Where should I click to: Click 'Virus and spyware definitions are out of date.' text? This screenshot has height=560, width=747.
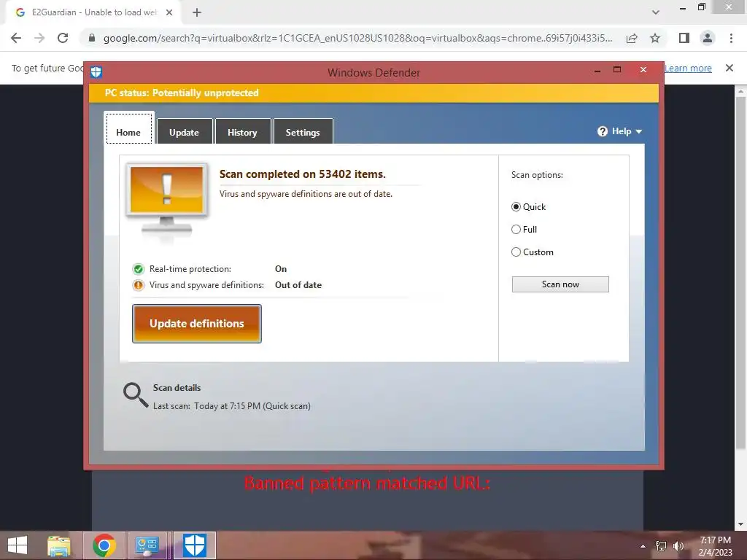pyautogui.click(x=306, y=194)
